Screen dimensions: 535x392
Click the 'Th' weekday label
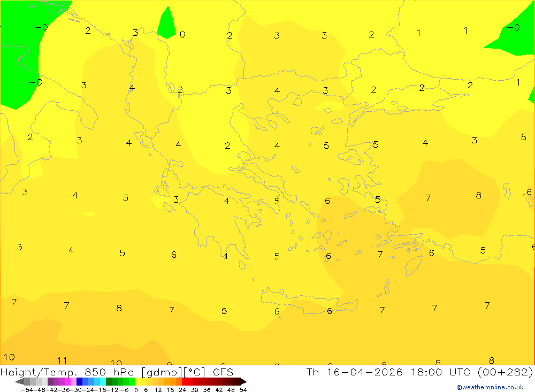coord(312,372)
